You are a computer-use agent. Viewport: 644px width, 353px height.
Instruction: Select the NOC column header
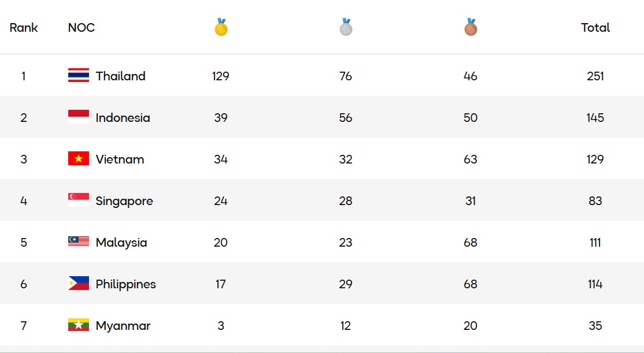point(82,28)
